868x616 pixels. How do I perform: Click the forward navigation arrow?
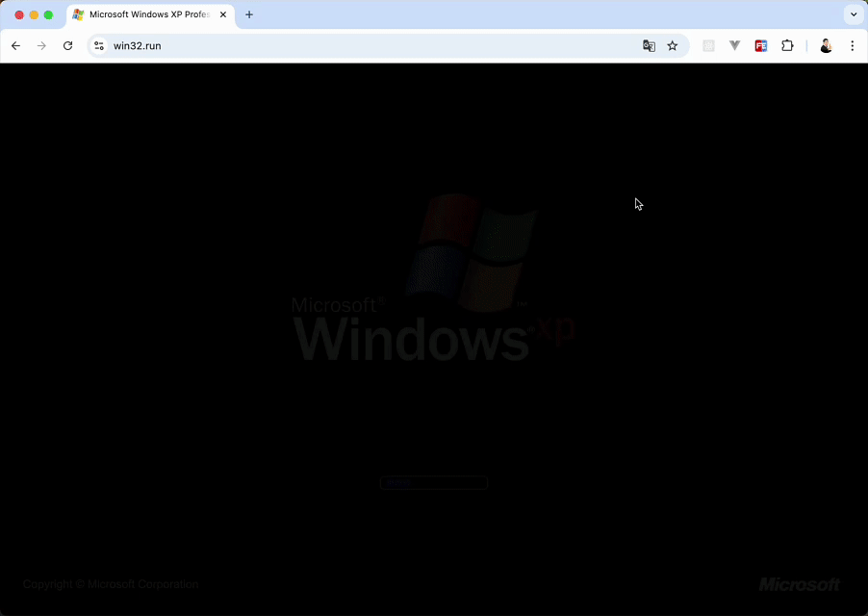pos(41,45)
